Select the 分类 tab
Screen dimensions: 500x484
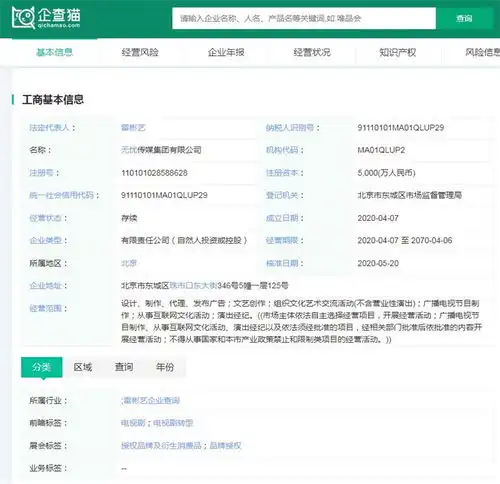click(x=42, y=367)
